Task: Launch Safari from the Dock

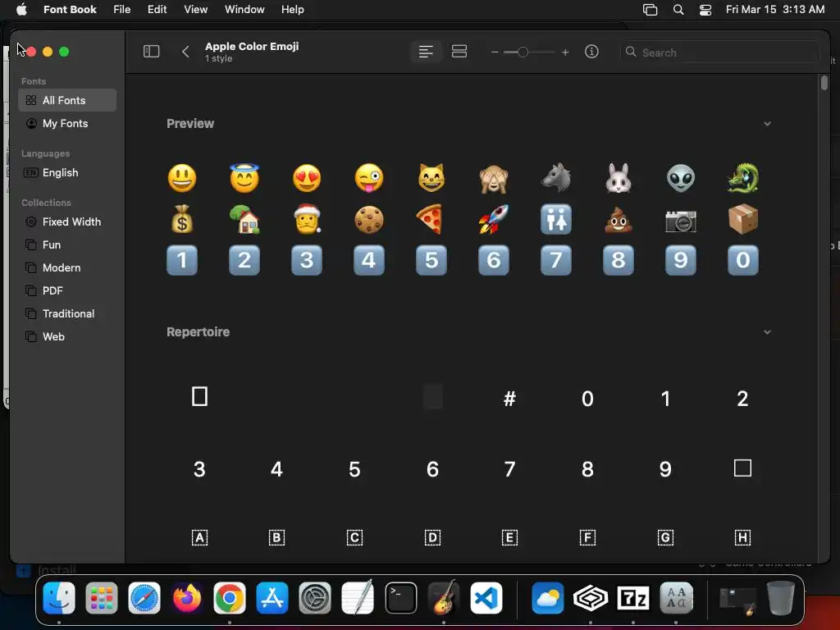Action: click(144, 598)
